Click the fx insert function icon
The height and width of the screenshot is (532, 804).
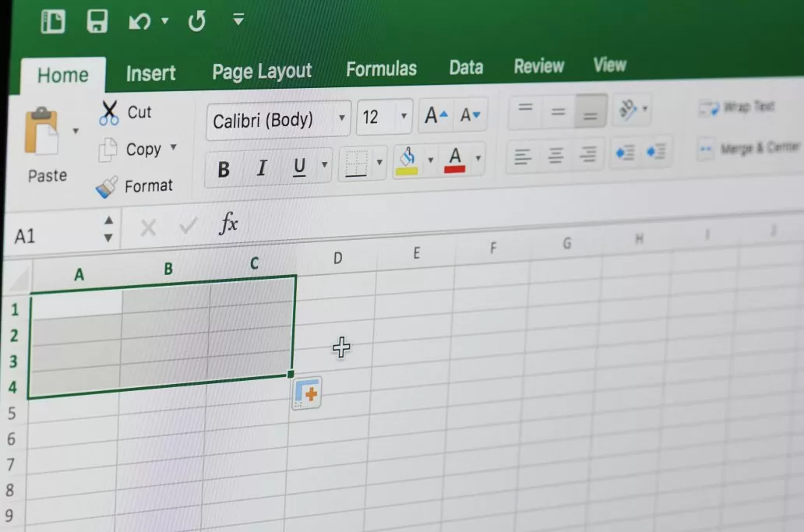(228, 225)
